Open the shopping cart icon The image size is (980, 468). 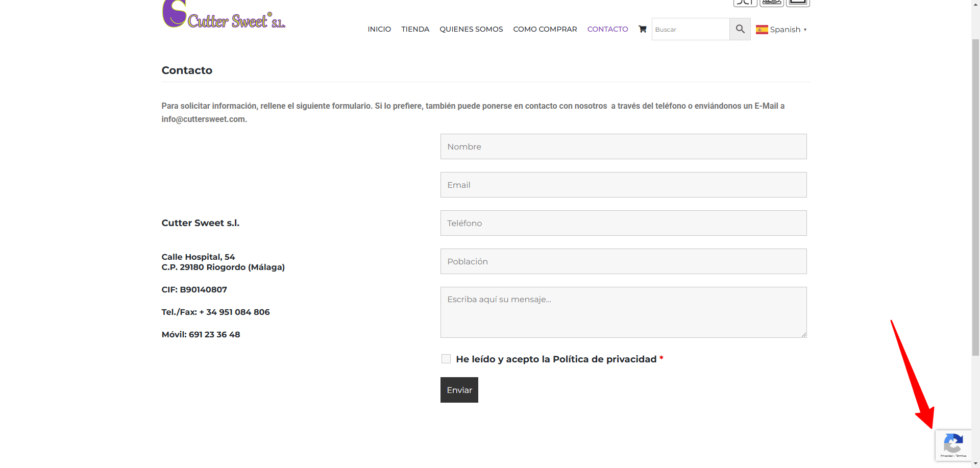pyautogui.click(x=642, y=29)
